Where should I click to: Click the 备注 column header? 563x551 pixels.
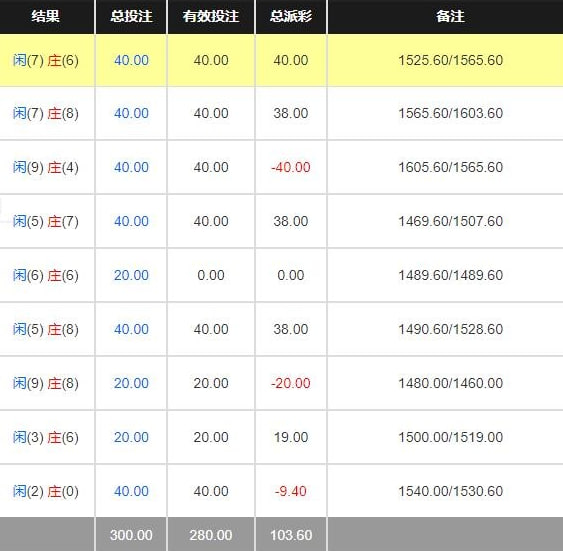pyautogui.click(x=450, y=17)
